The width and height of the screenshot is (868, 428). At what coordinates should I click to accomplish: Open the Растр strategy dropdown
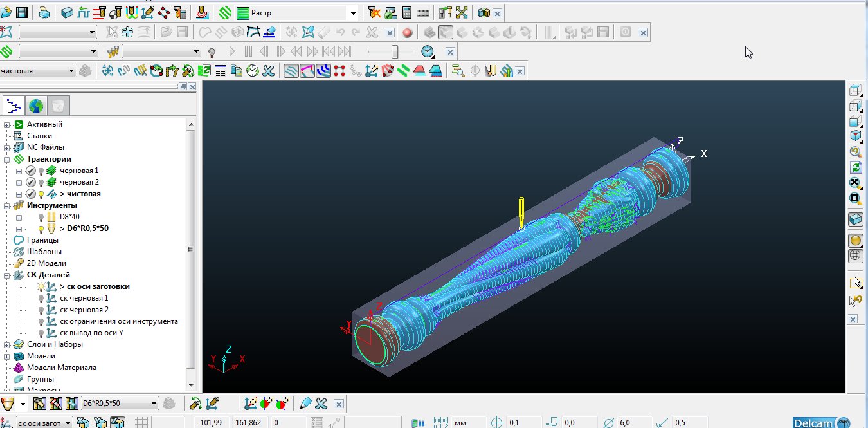(353, 13)
